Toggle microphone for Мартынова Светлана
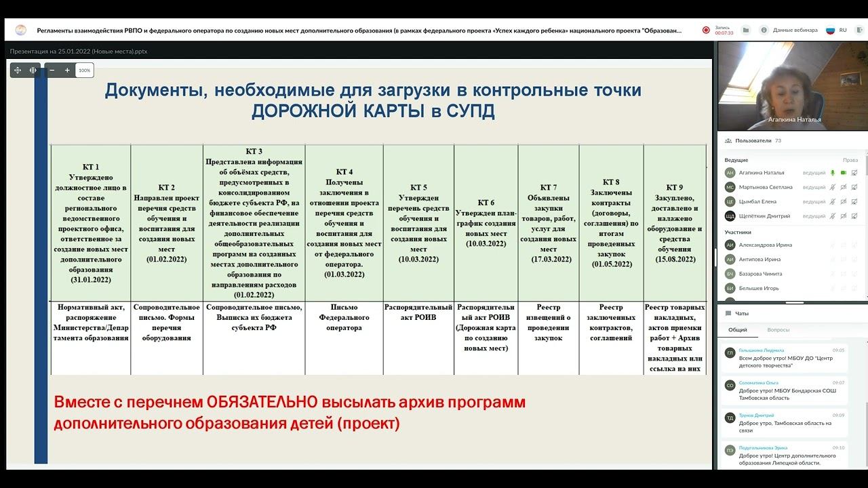This screenshot has height=488, width=868. [x=833, y=187]
